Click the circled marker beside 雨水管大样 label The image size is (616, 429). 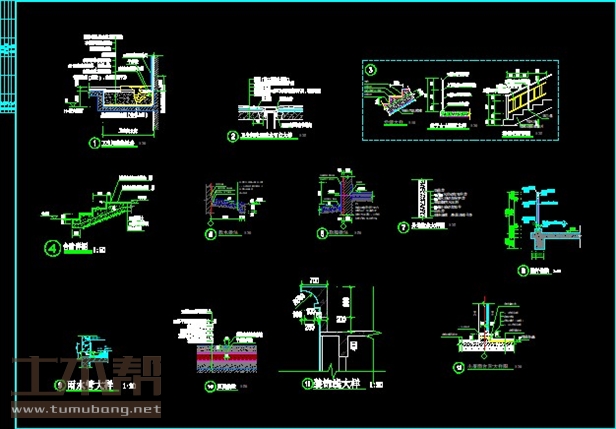click(60, 384)
